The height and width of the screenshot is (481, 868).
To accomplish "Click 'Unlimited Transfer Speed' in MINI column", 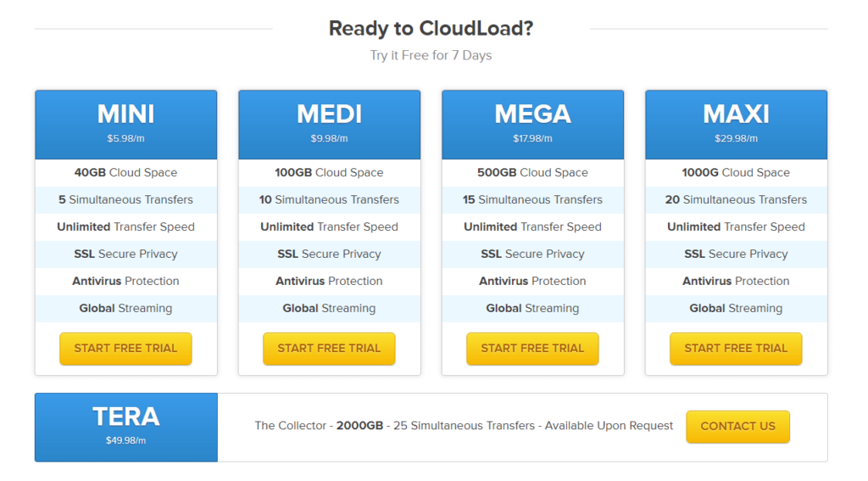I will pyautogui.click(x=125, y=227).
